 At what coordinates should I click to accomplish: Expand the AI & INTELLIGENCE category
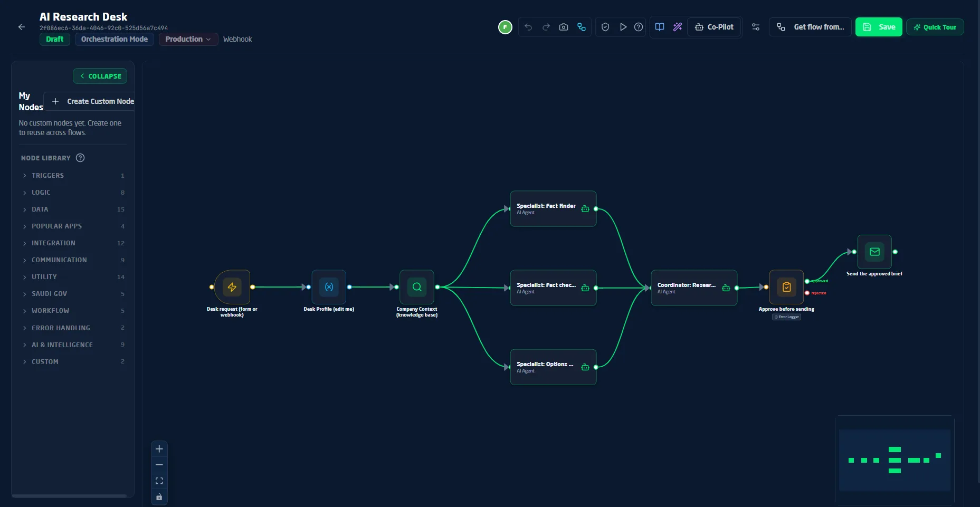[73, 345]
